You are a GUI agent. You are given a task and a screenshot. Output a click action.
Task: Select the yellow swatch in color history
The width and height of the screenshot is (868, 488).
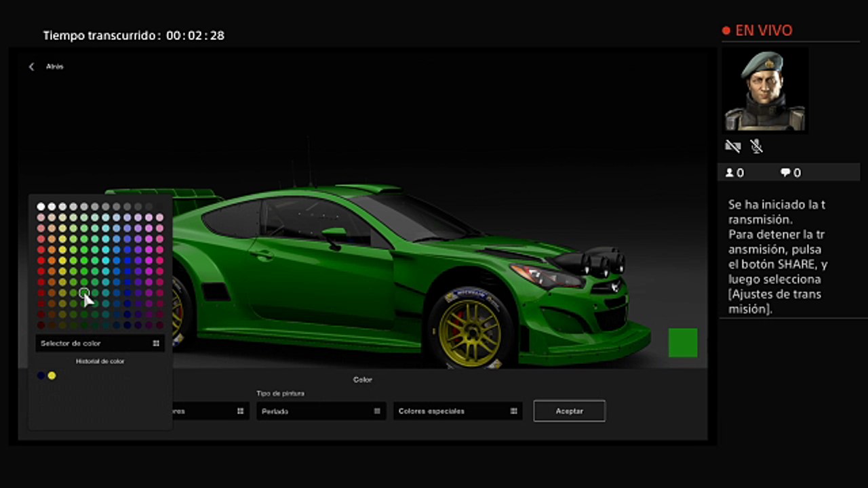52,375
